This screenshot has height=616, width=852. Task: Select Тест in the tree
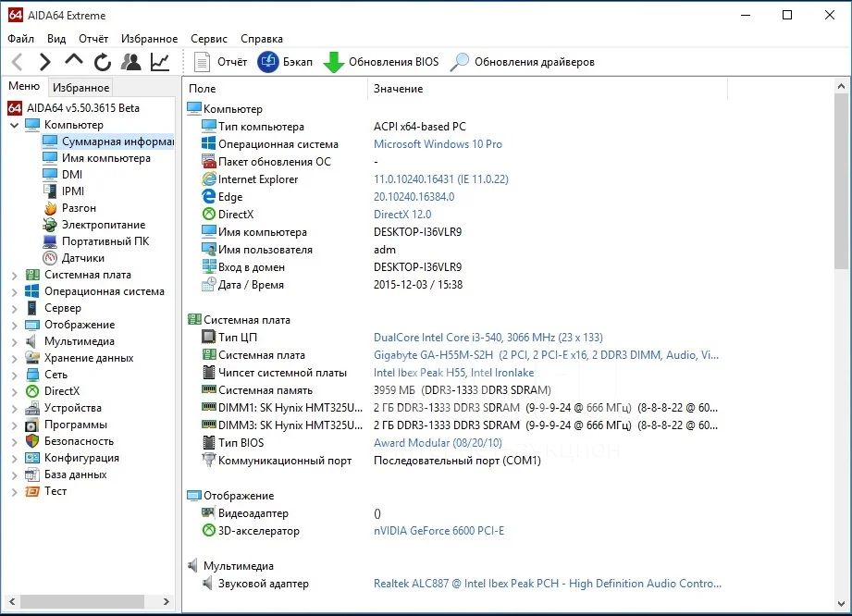[x=56, y=490]
